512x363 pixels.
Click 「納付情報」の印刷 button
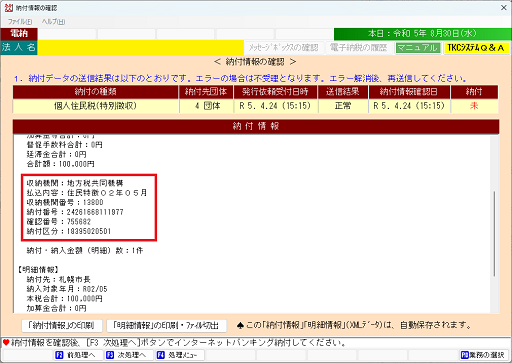61,325
